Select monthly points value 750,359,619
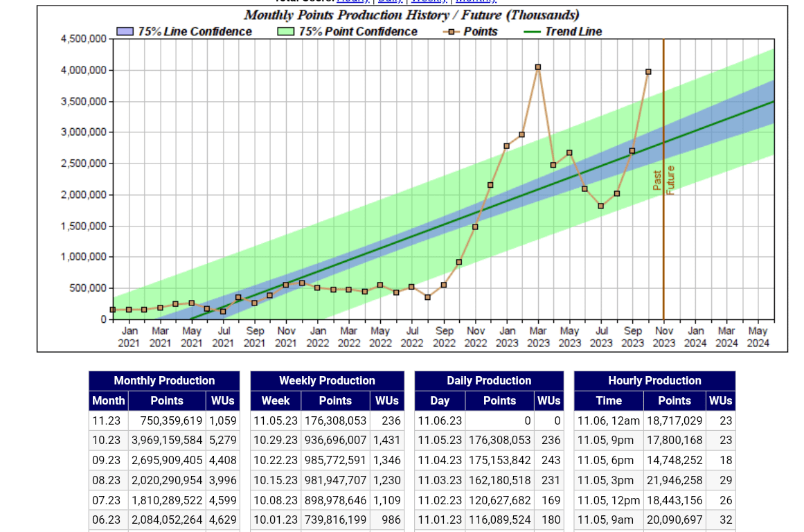This screenshot has width=804, height=532. [x=171, y=420]
